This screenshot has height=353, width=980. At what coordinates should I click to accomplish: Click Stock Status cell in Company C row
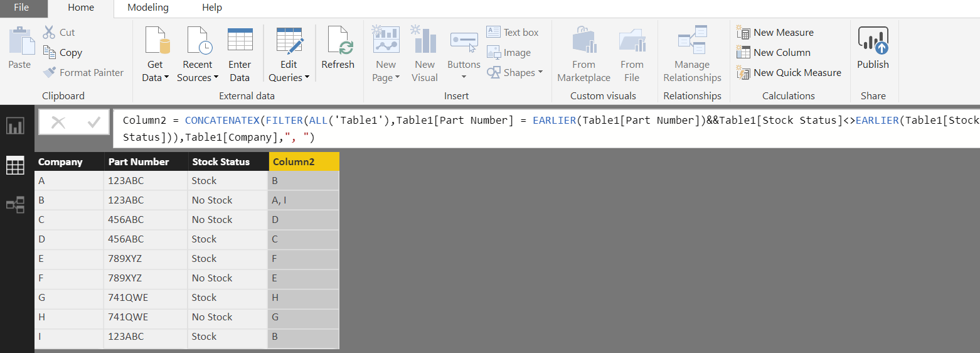pos(228,220)
